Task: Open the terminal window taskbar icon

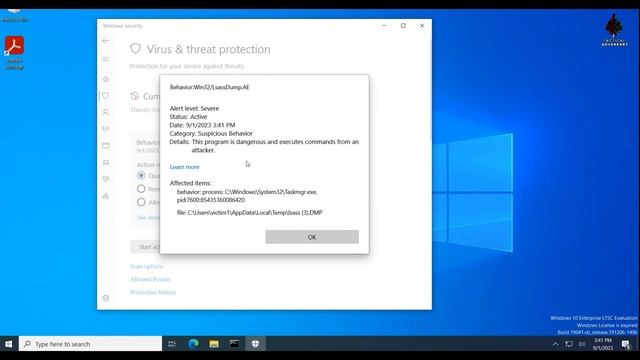Action: 234,344
